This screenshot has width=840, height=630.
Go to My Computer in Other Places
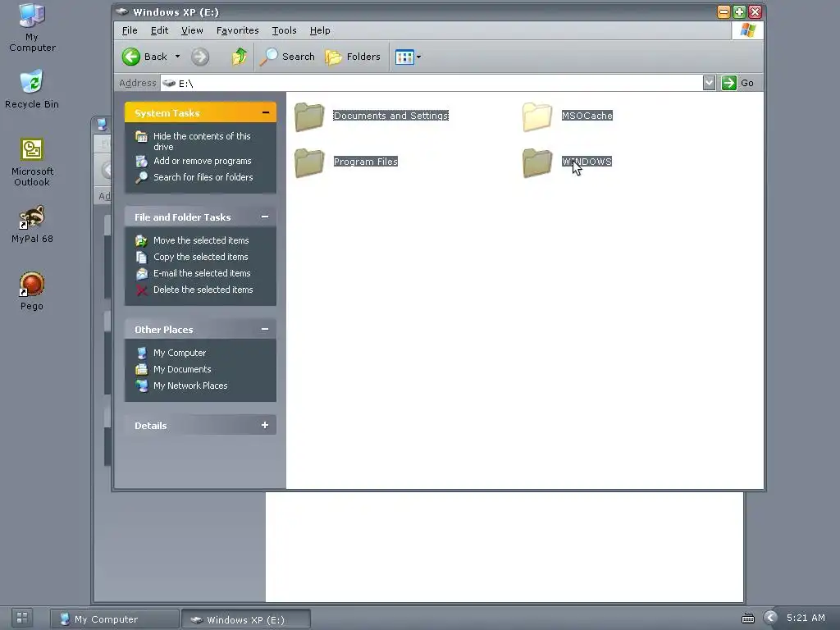[180, 353]
